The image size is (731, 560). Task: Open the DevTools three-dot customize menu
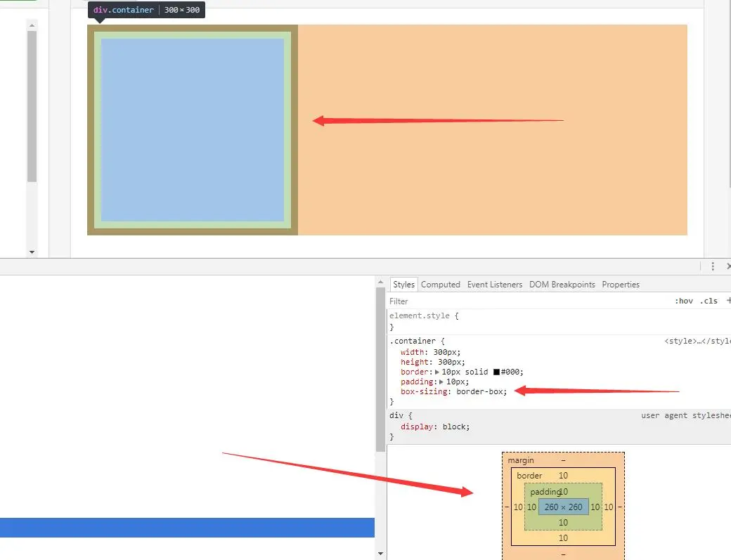point(713,266)
